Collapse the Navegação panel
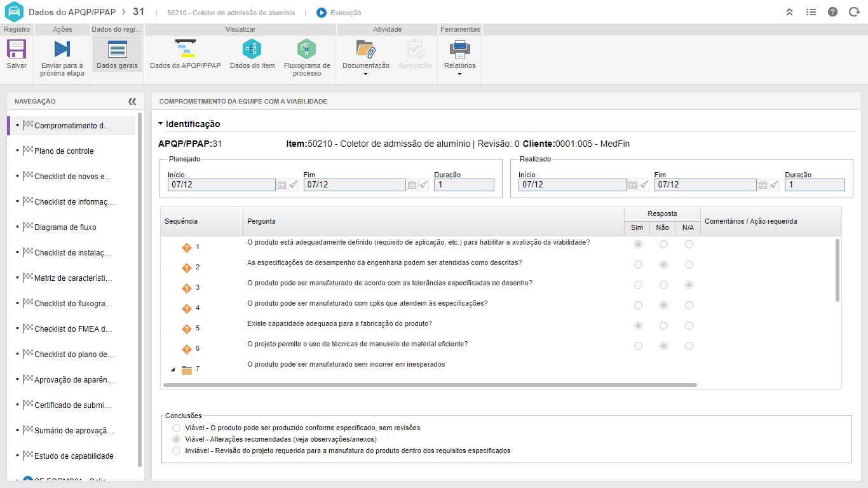868x488 pixels. tap(132, 102)
